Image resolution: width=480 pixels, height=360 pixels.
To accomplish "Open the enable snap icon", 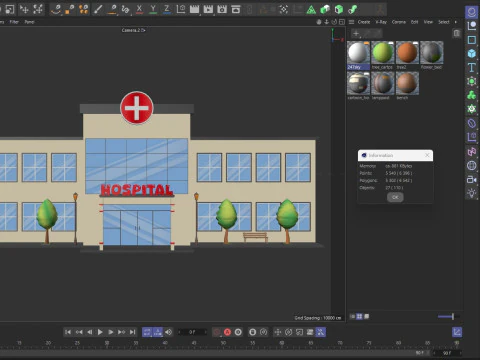I will (x=284, y=9).
